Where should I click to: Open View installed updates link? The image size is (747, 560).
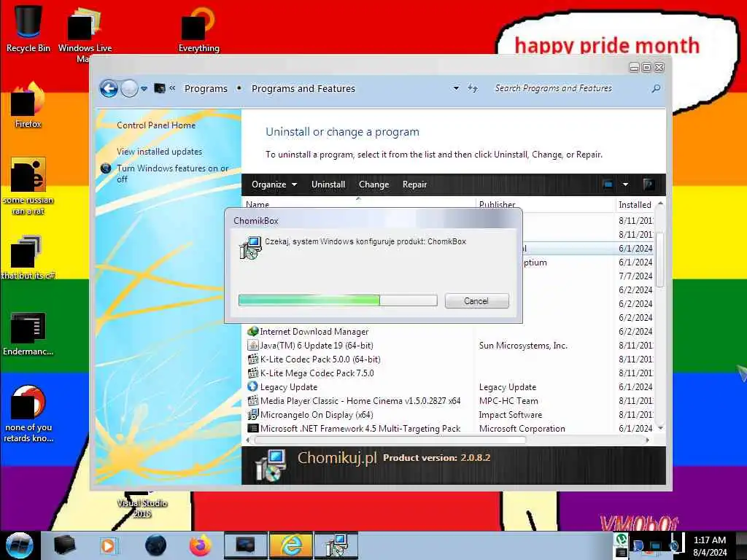point(160,152)
